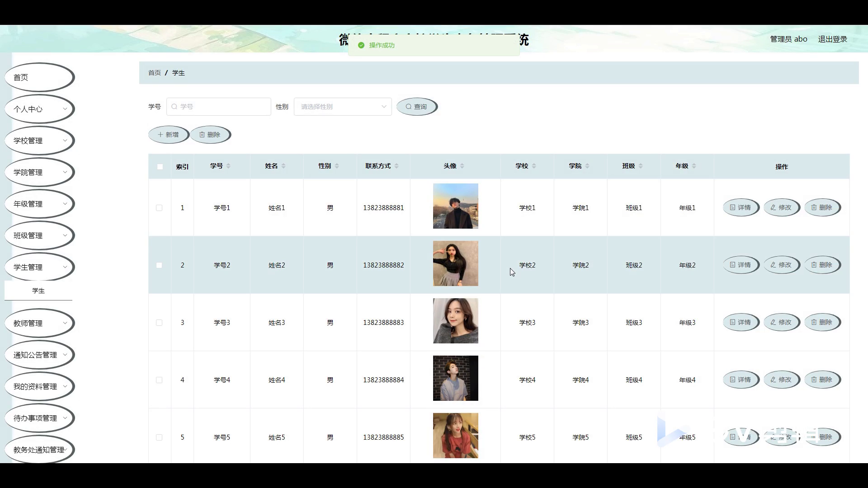The height and width of the screenshot is (488, 868).
Task: Select 学生 submenu item
Action: click(x=38, y=291)
